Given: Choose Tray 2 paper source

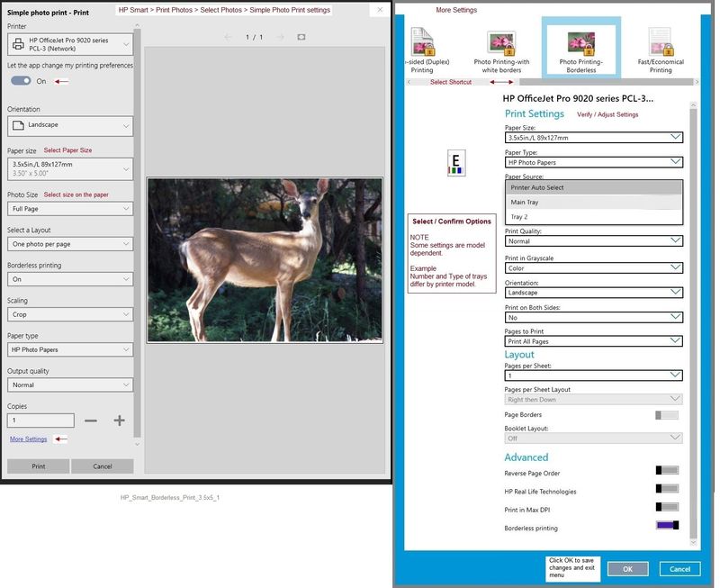Looking at the screenshot, I should coord(594,217).
